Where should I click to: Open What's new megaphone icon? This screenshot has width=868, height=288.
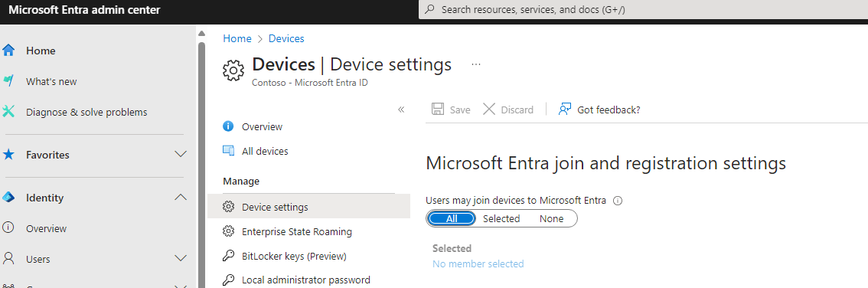click(x=8, y=81)
